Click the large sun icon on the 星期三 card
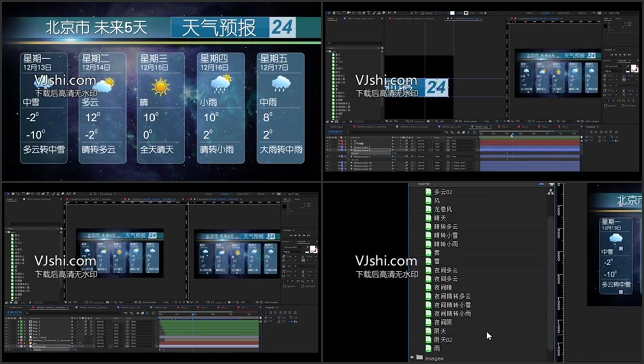 tap(160, 87)
